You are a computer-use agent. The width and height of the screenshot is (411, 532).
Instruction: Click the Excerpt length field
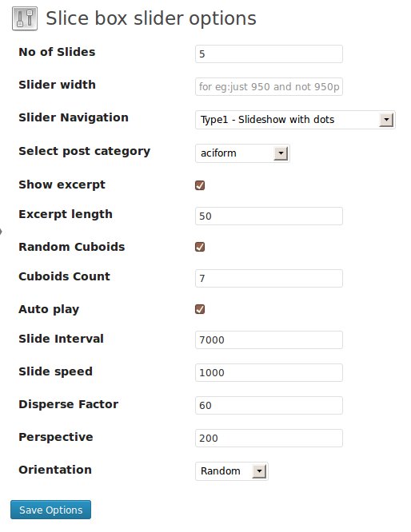269,216
